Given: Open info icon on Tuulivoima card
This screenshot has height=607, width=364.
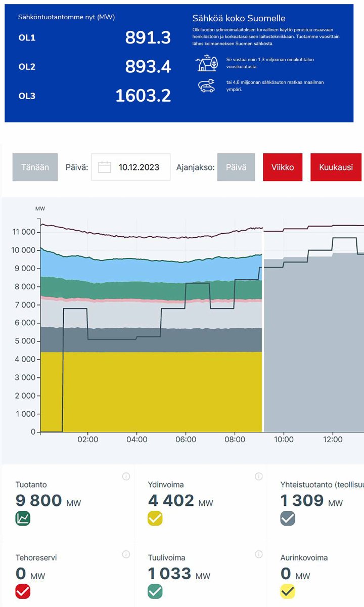Looking at the screenshot, I should pyautogui.click(x=258, y=554).
